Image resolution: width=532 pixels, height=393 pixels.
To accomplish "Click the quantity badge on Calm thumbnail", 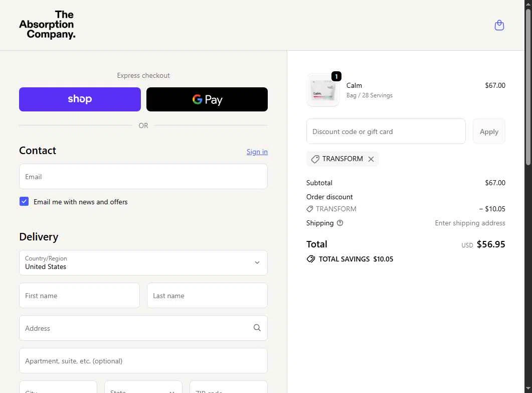I will coord(336,76).
